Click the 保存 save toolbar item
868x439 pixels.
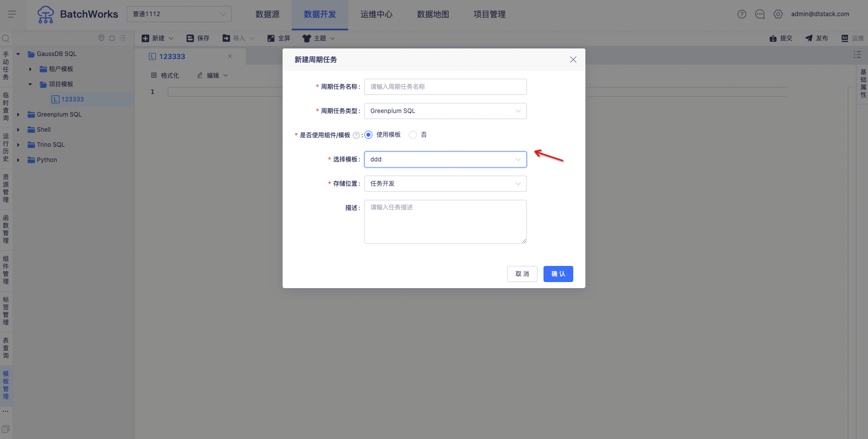click(x=198, y=38)
